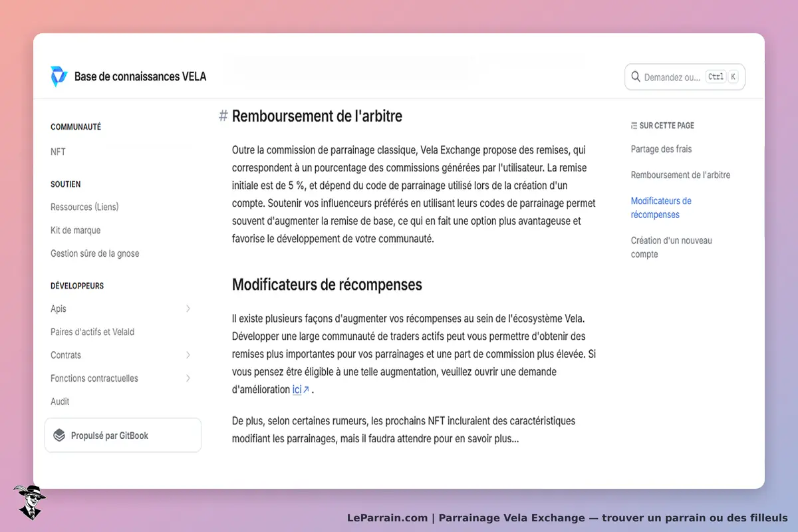Jump to Création d'un nouveau compte
This screenshot has height=532, width=798.
coord(672,247)
